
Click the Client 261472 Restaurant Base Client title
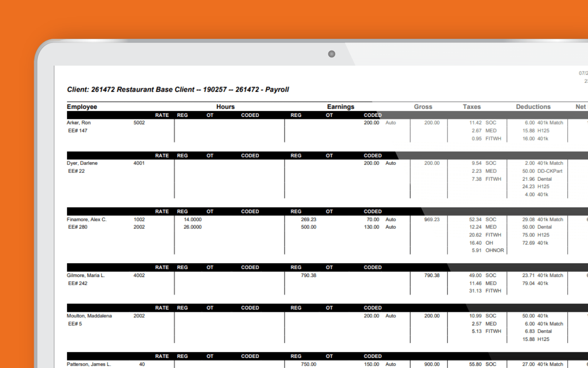click(x=178, y=90)
